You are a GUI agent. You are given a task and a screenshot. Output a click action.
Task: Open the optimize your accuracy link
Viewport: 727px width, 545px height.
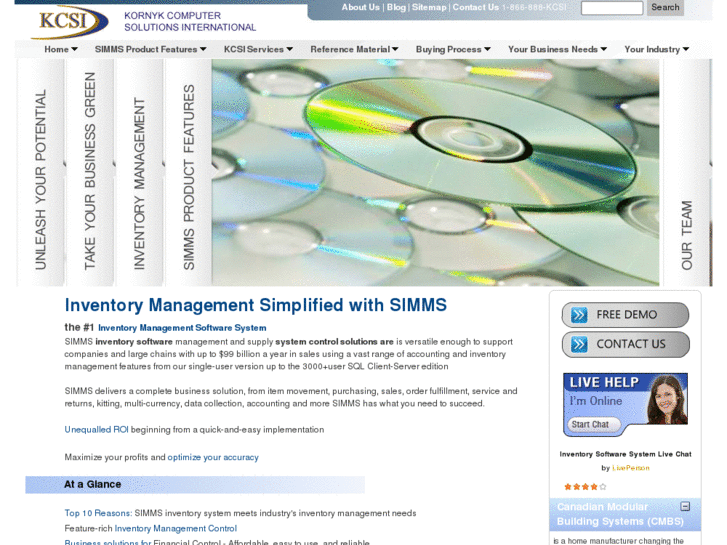213,457
